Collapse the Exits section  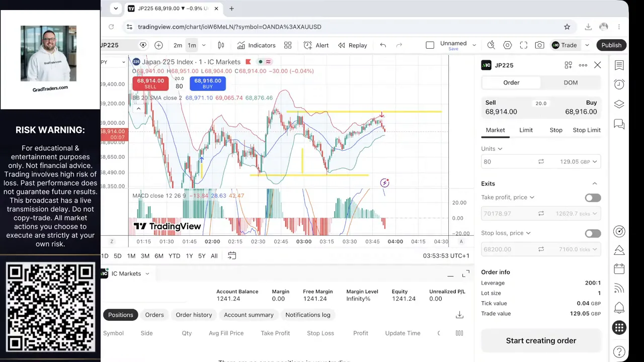(595, 184)
